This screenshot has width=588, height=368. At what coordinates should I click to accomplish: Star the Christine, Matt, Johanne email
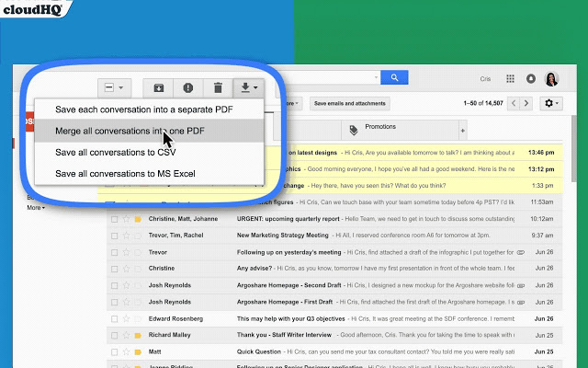pyautogui.click(x=127, y=219)
